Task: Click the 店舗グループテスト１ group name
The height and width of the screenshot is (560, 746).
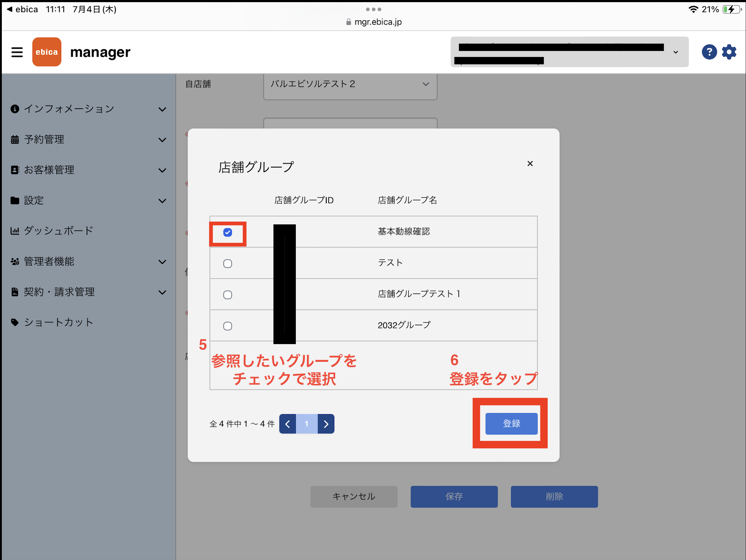Action: pyautogui.click(x=419, y=294)
